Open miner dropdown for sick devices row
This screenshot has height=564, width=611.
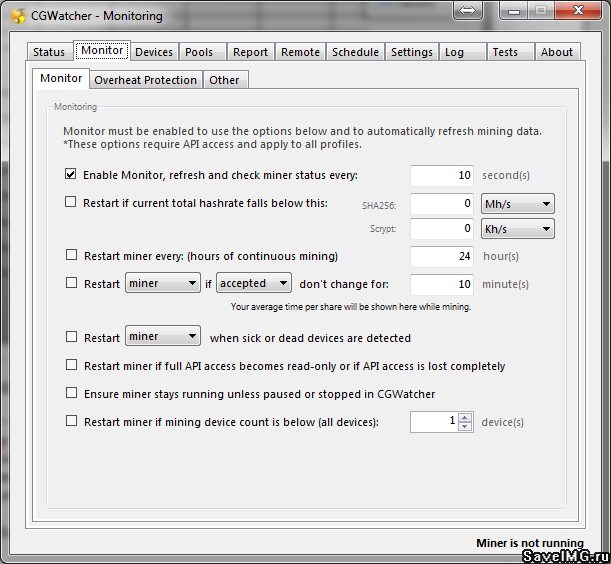162,337
